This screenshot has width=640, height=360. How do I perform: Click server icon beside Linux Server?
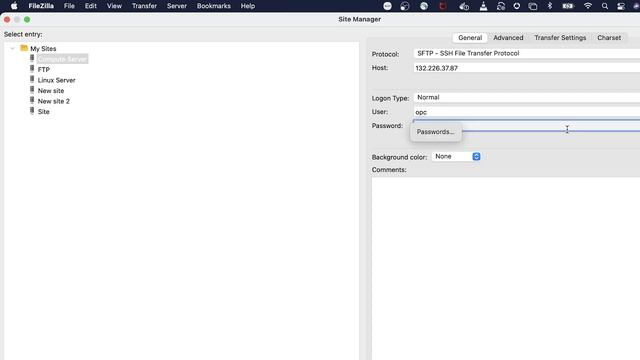tap(32, 80)
